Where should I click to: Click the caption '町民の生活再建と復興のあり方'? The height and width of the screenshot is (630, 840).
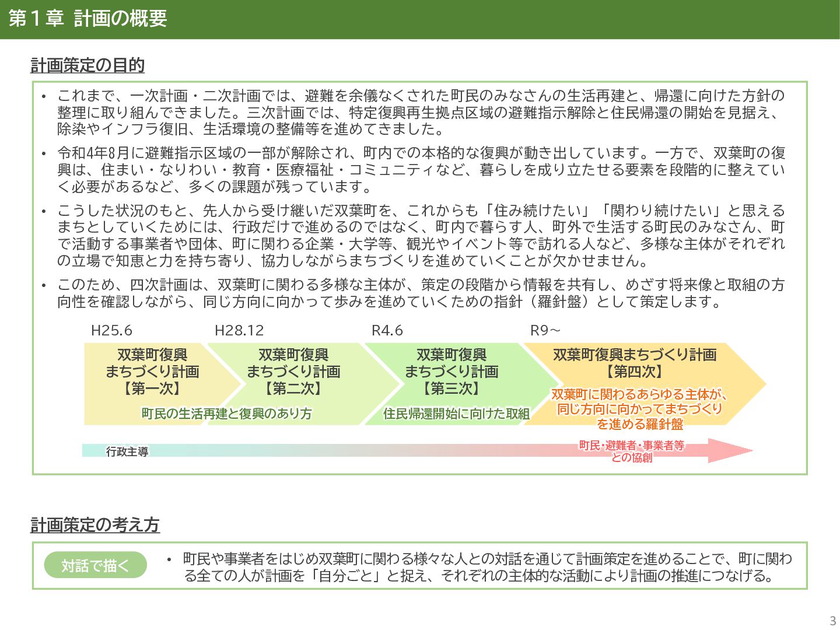point(226,414)
